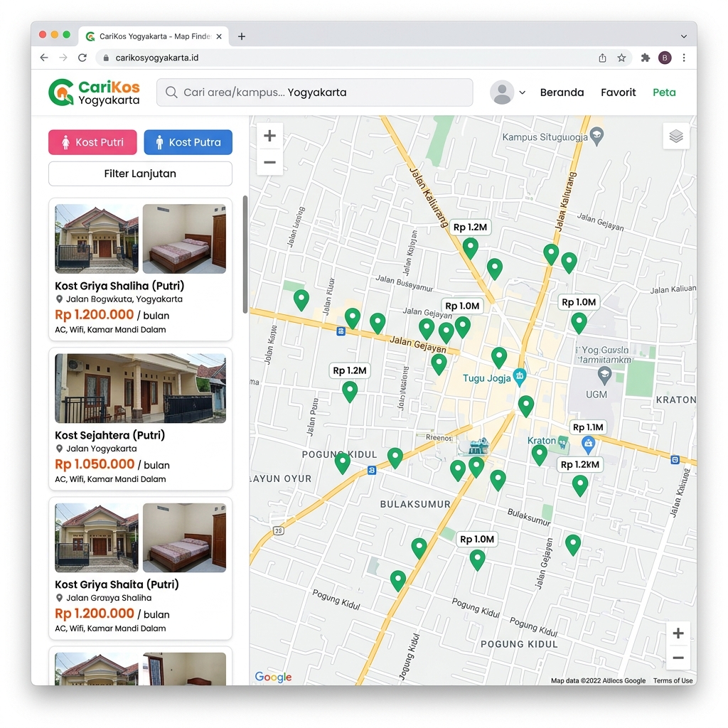Select the Kraton landmark icon
This screenshot has width=728, height=728.
[x=563, y=442]
